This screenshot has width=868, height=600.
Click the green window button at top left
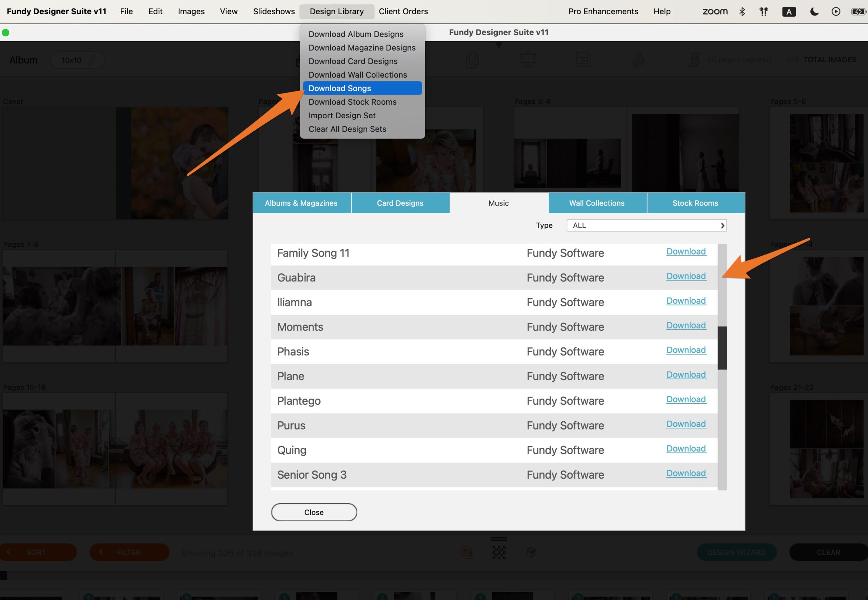tap(5, 33)
